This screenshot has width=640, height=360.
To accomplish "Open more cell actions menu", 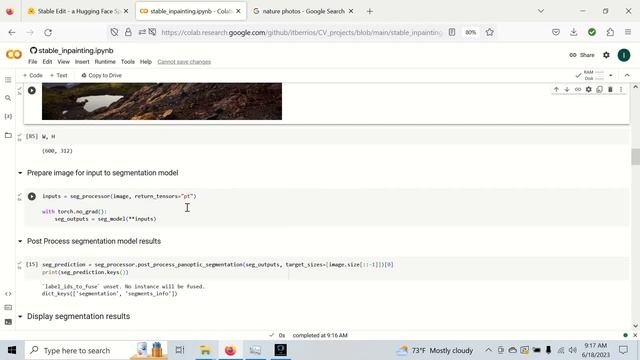I will point(621,89).
